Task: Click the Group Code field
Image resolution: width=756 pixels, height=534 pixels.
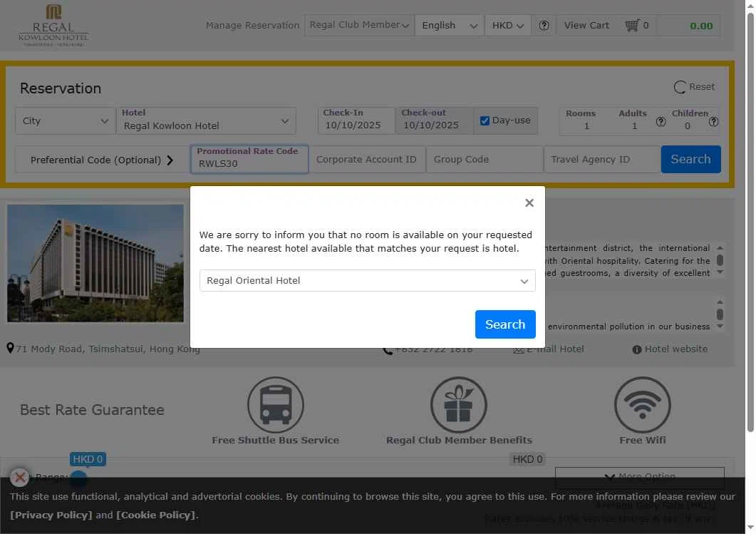Action: (x=484, y=159)
